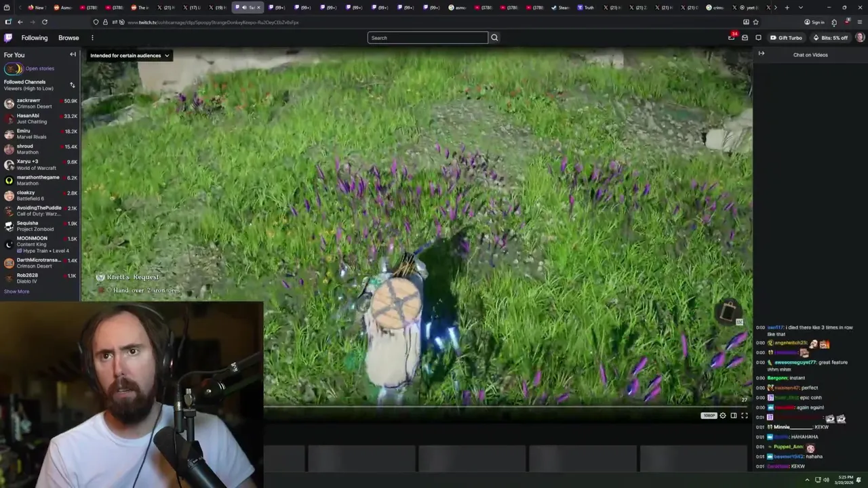Expand Intended for certain audiences dropdown

pos(130,56)
